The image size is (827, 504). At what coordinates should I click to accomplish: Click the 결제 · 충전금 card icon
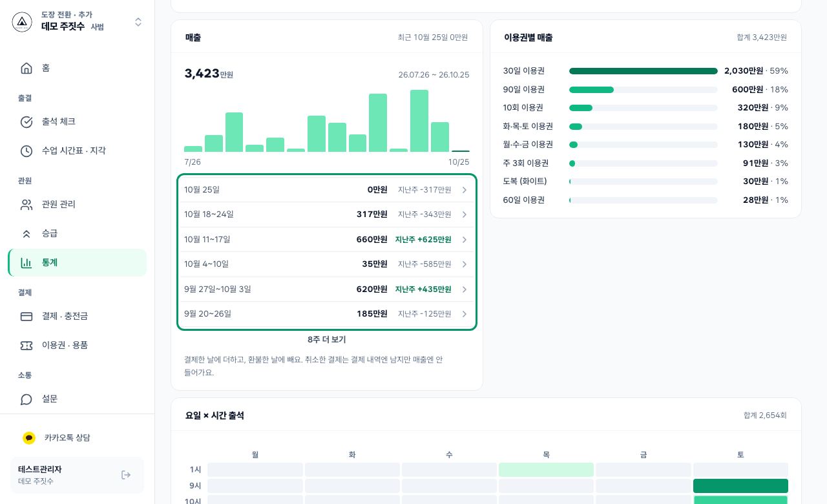pyautogui.click(x=26, y=316)
